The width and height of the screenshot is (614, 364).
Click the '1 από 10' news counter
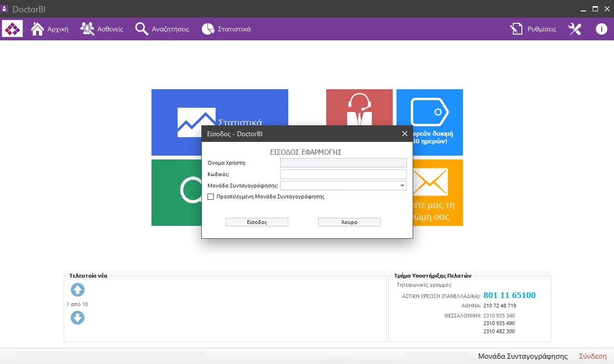[77, 304]
